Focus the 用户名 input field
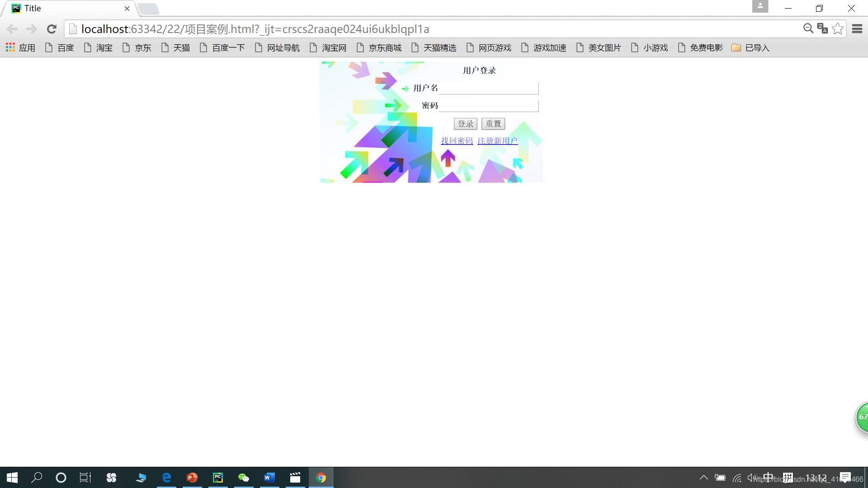Image resolution: width=868 pixels, height=488 pixels. 489,88
